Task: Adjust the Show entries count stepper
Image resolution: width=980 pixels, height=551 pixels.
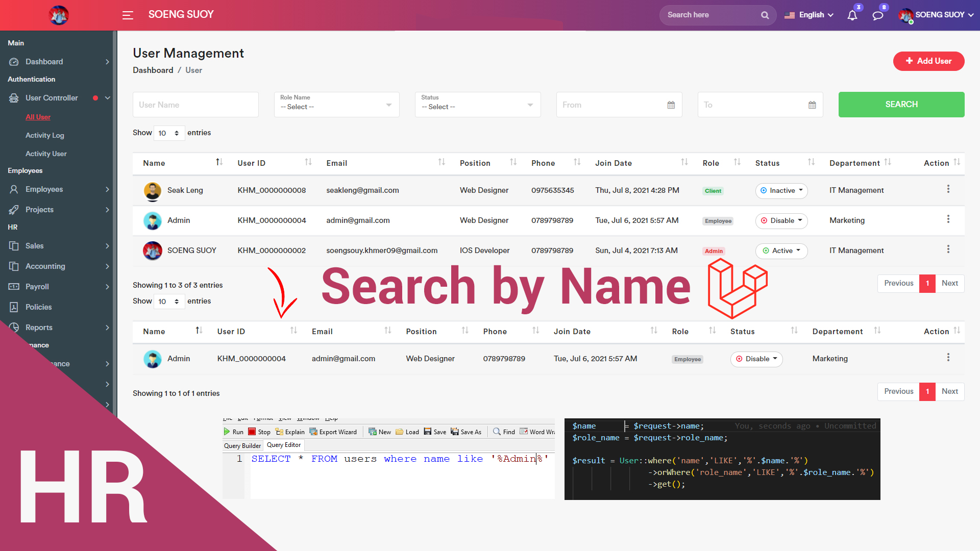Action: [x=176, y=133]
